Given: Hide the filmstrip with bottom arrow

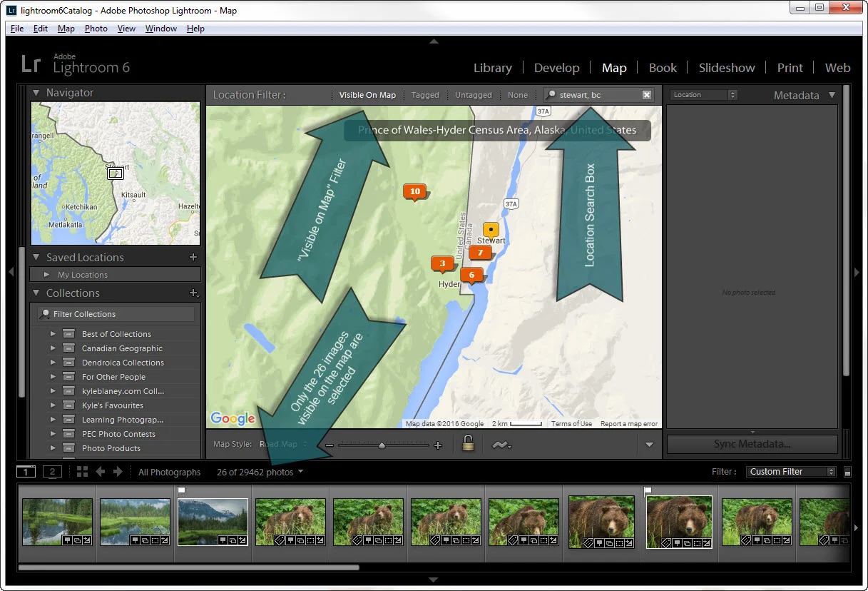Looking at the screenshot, I should click(434, 580).
